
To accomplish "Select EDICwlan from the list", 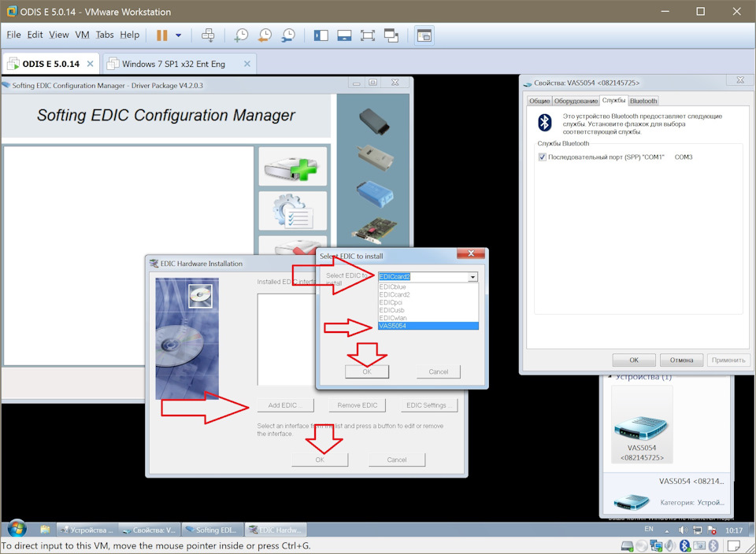I will click(428, 318).
